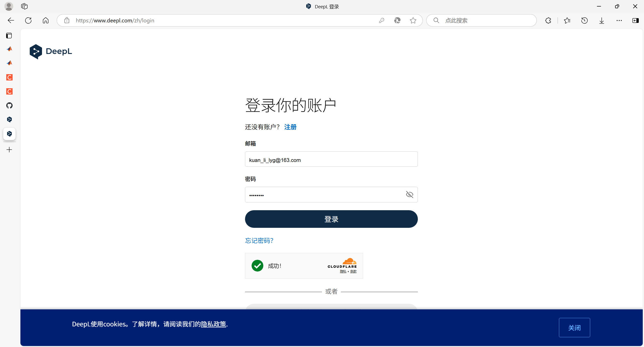
Task: Click the browser extensions puzzle icon
Action: coord(548,20)
